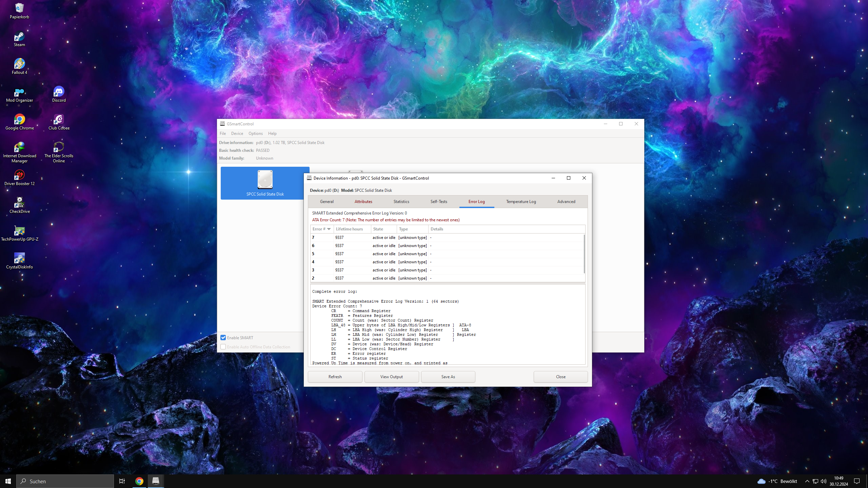This screenshot has height=488, width=868.
Task: Switch to the Attributes tab
Action: point(363,202)
